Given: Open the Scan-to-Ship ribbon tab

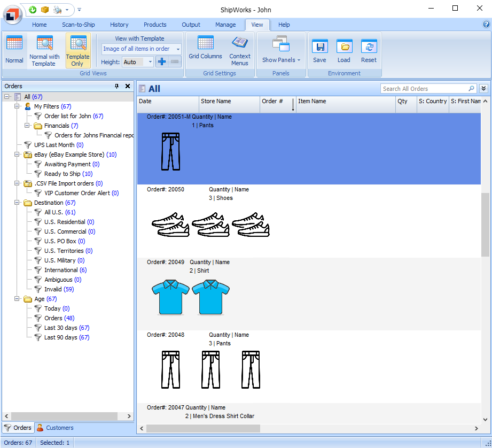Looking at the screenshot, I should click(x=79, y=25).
